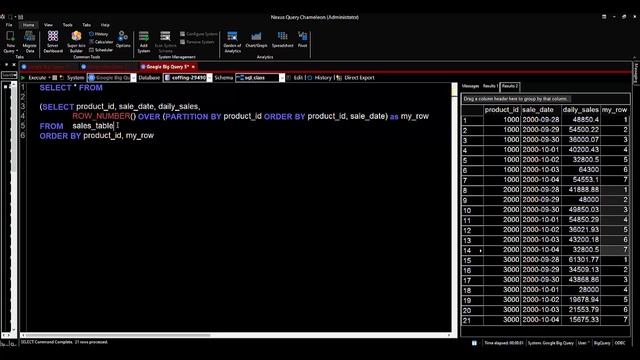Open the Chart/Graph tool
The image size is (640, 360).
point(256,40)
